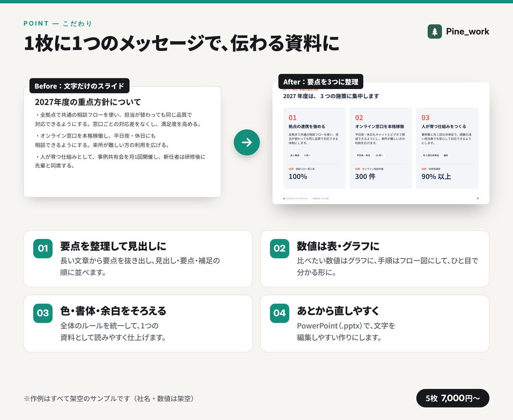This screenshot has width=513, height=420.
Task: Click heading 数値は表・グラフに
Action: pyautogui.click(x=338, y=246)
